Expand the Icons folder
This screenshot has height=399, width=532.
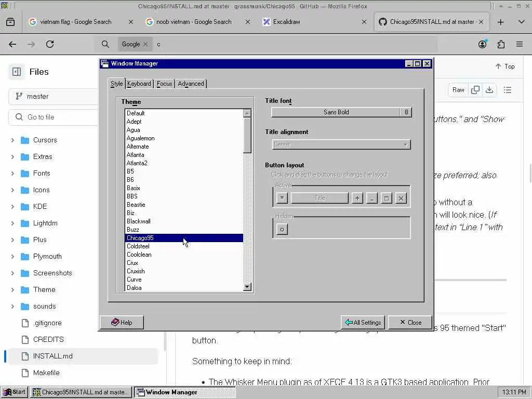(12, 190)
